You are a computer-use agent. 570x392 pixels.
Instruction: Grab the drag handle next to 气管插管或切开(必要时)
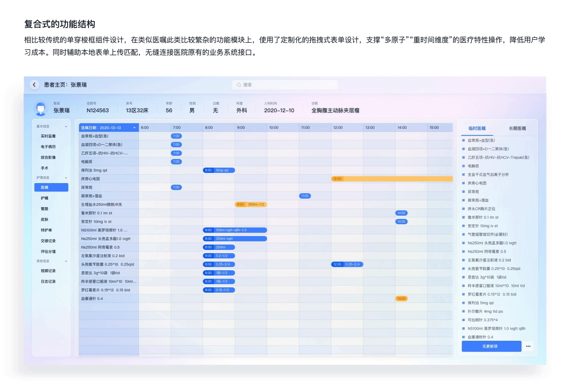click(464, 234)
